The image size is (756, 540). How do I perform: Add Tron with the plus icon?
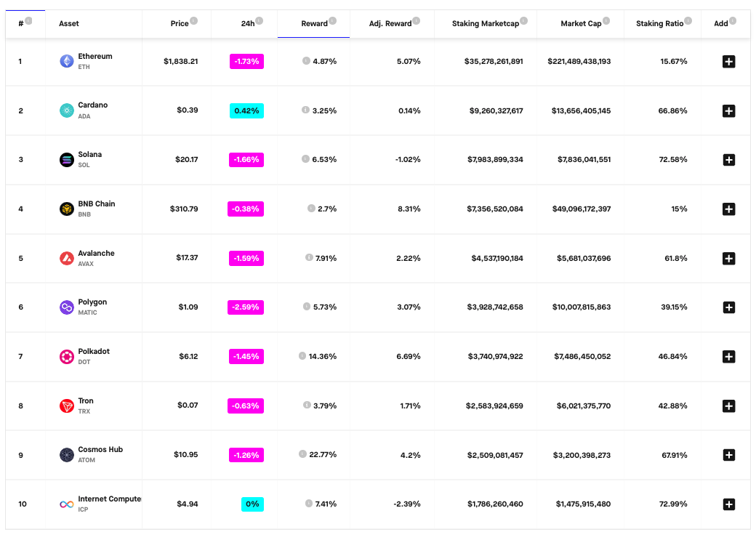(728, 406)
